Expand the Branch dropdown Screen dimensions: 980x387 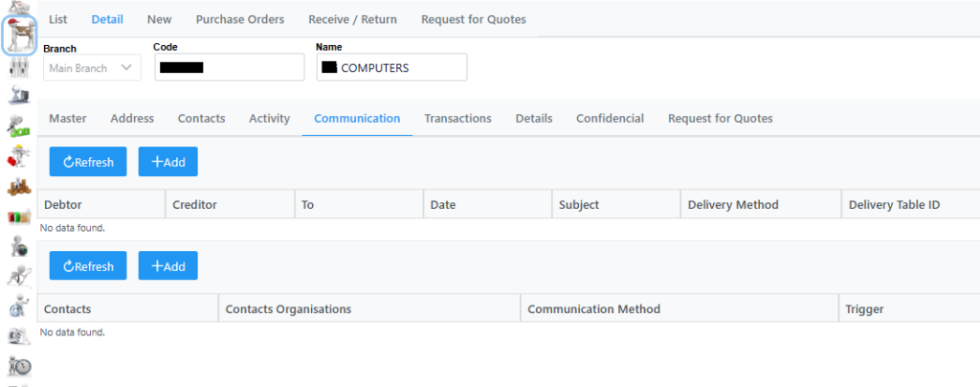[x=92, y=67]
